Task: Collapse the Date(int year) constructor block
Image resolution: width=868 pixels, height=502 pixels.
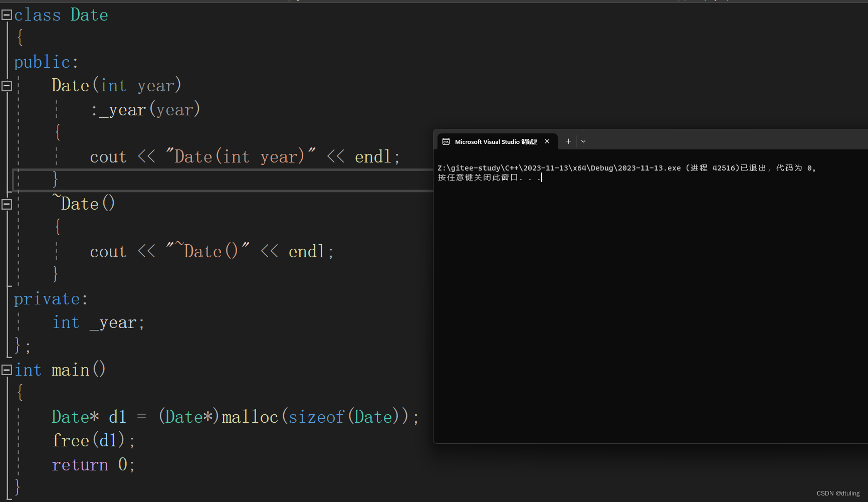Action: (7, 86)
